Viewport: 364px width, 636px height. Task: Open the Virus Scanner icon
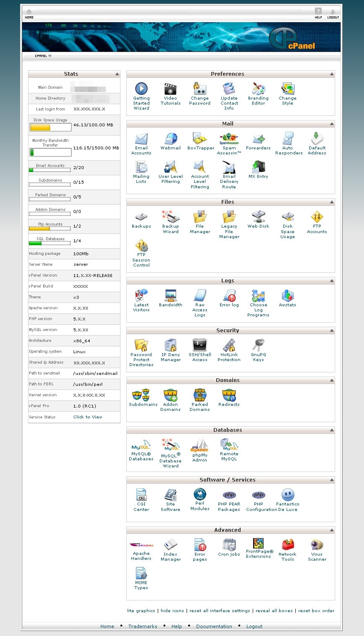(x=317, y=545)
